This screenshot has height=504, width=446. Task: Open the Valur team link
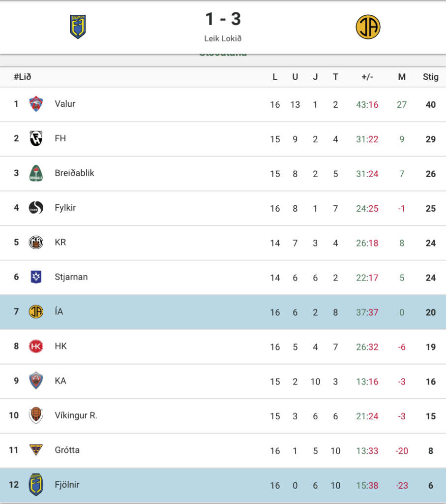(x=65, y=104)
